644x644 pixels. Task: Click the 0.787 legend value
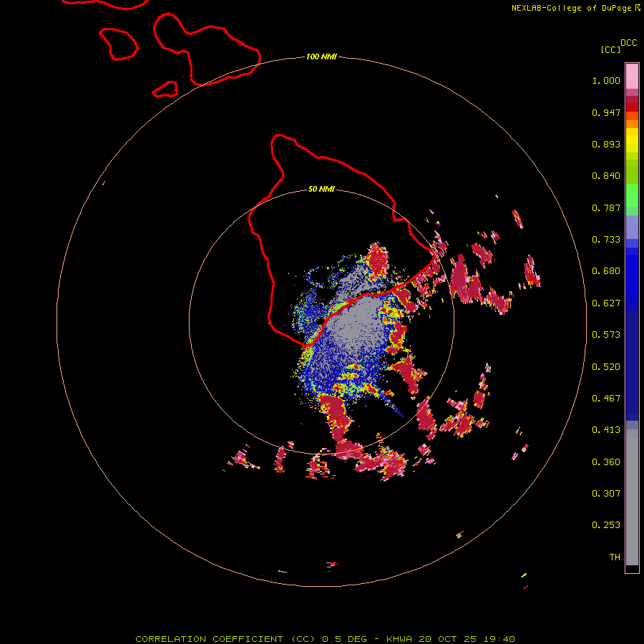pyautogui.click(x=606, y=208)
